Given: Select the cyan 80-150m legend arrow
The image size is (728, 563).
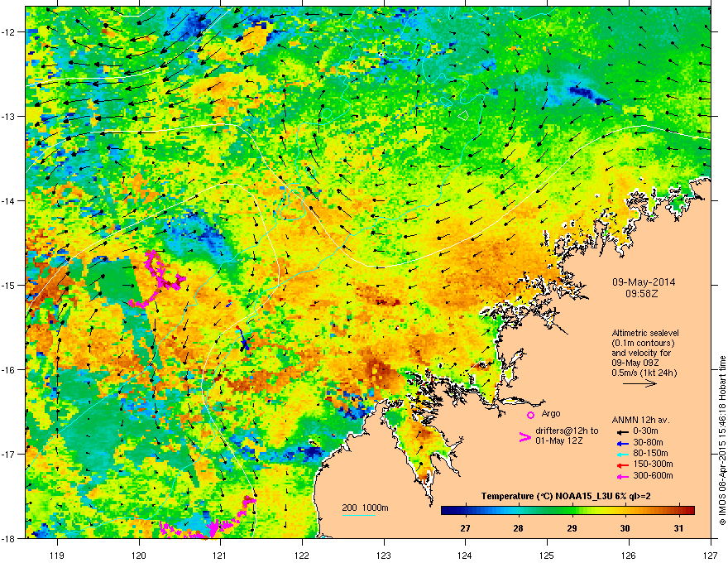Looking at the screenshot, I should (x=621, y=454).
